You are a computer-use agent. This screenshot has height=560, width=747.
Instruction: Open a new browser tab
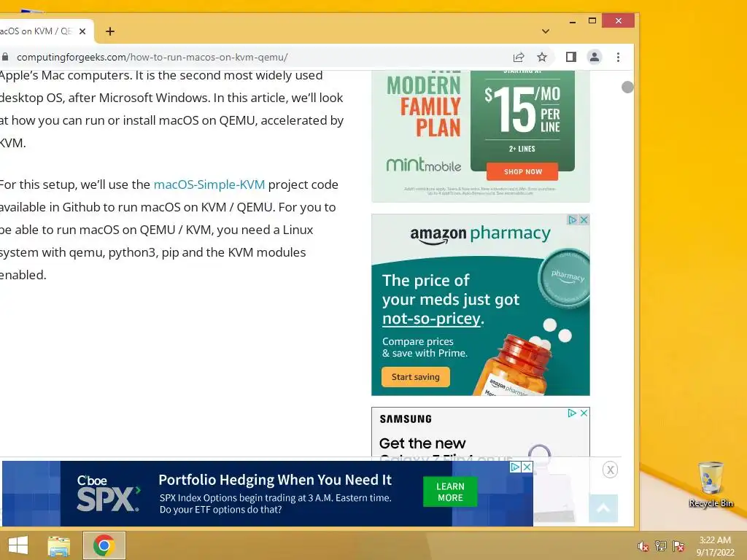click(x=110, y=31)
